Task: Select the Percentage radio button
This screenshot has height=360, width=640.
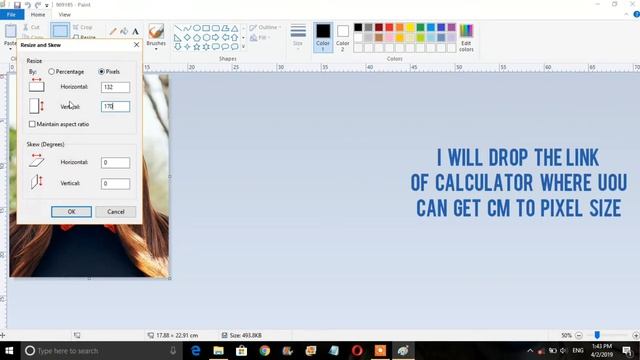Action: (51, 71)
